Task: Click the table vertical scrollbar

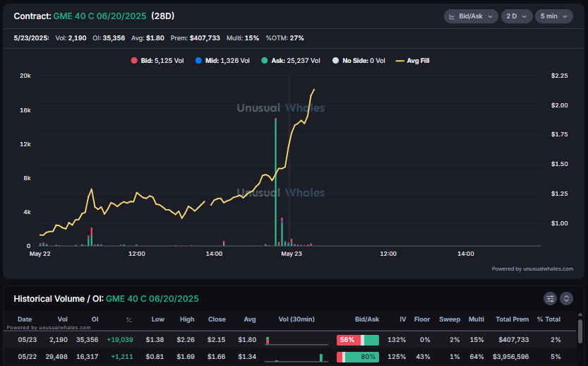Action: coord(580,332)
